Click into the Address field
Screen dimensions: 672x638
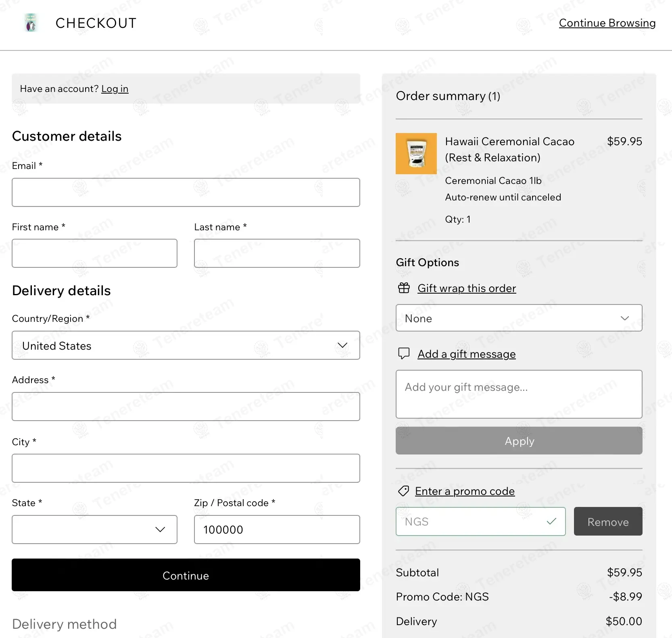pos(186,407)
